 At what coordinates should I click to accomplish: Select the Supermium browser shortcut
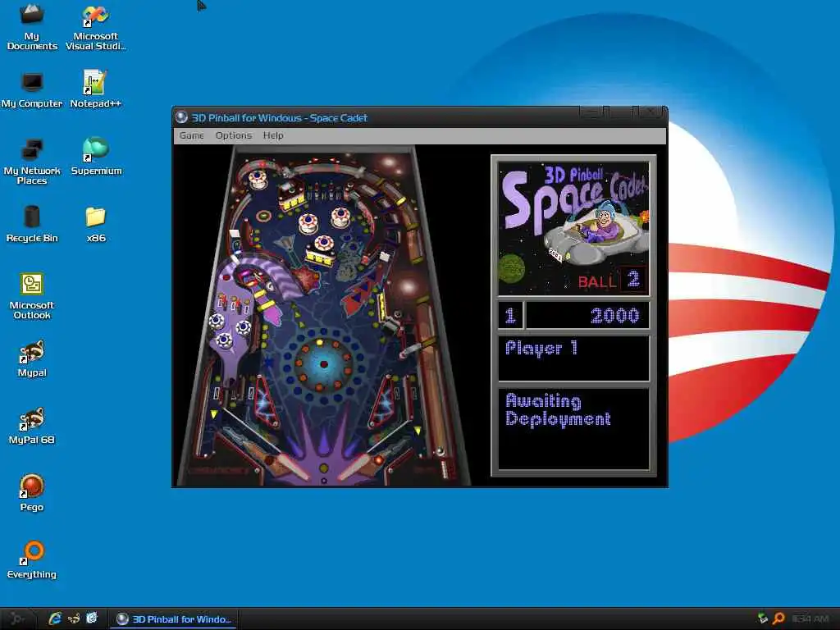(x=96, y=157)
